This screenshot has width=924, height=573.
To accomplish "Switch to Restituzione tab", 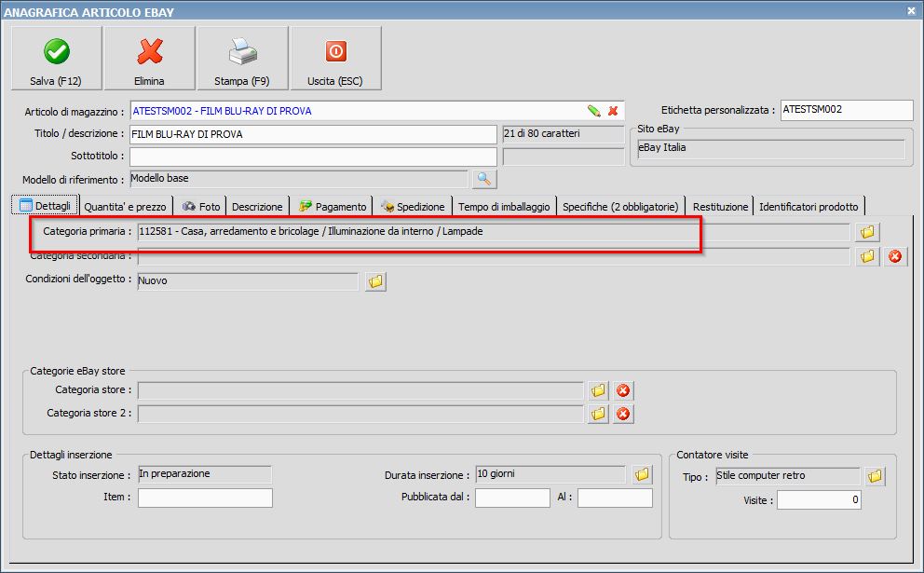I will point(720,206).
